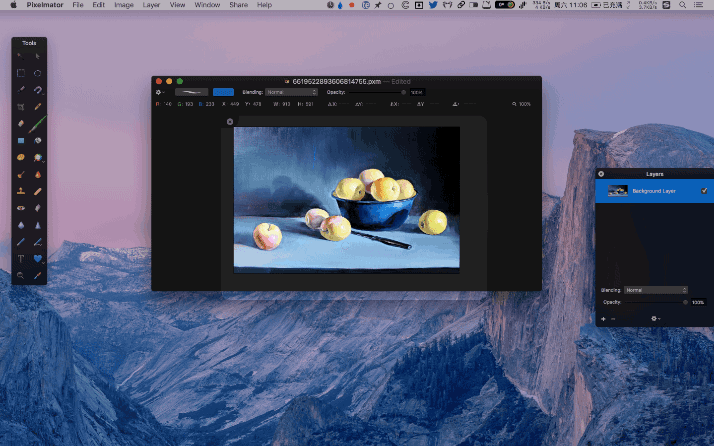Click the document title 6619622893606814755.pxm
Screen dimensions: 714x446
point(336,81)
